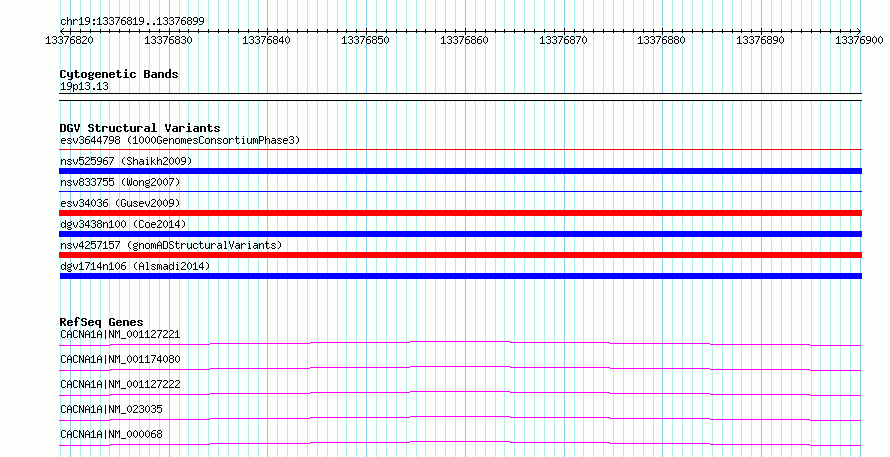Screen dimensions: 890x457
Task: Open variant dgv1714n106 (Alsmadi2014) label
Action: pyautogui.click(x=135, y=266)
